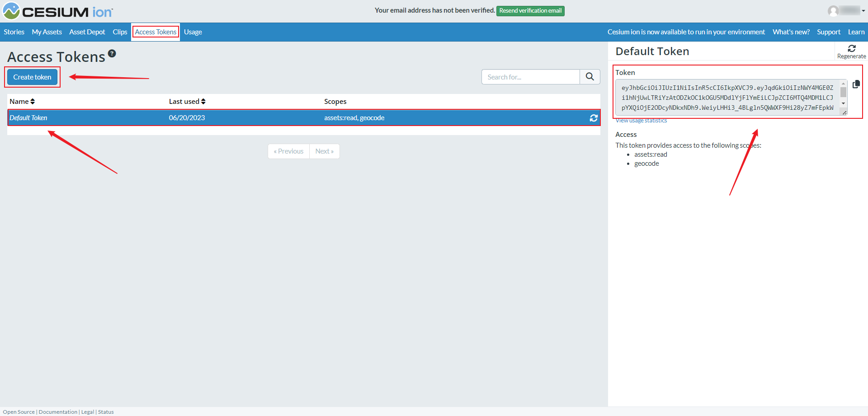Open the Learn link
This screenshot has height=416, width=868.
(856, 32)
